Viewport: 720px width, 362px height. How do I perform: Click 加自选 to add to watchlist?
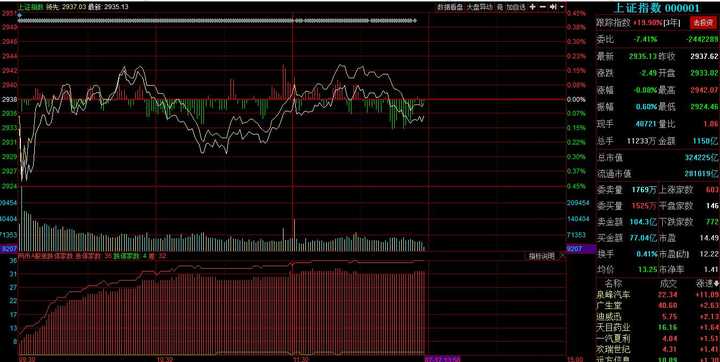click(516, 7)
